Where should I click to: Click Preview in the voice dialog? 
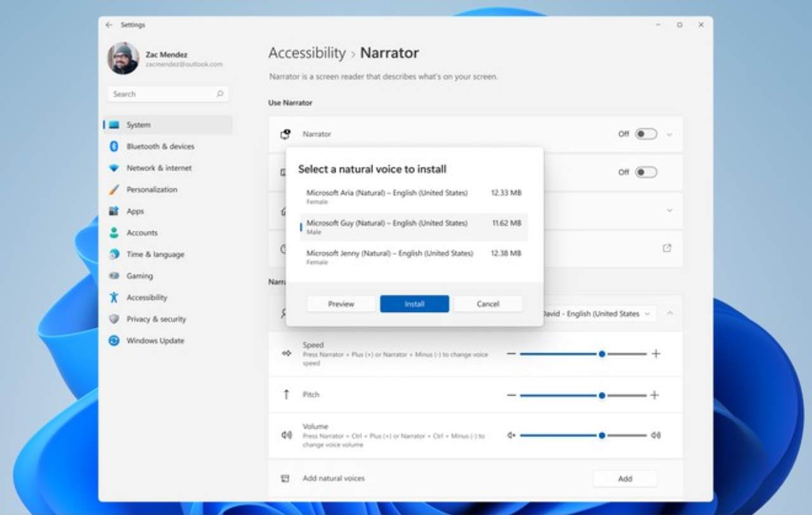point(341,304)
